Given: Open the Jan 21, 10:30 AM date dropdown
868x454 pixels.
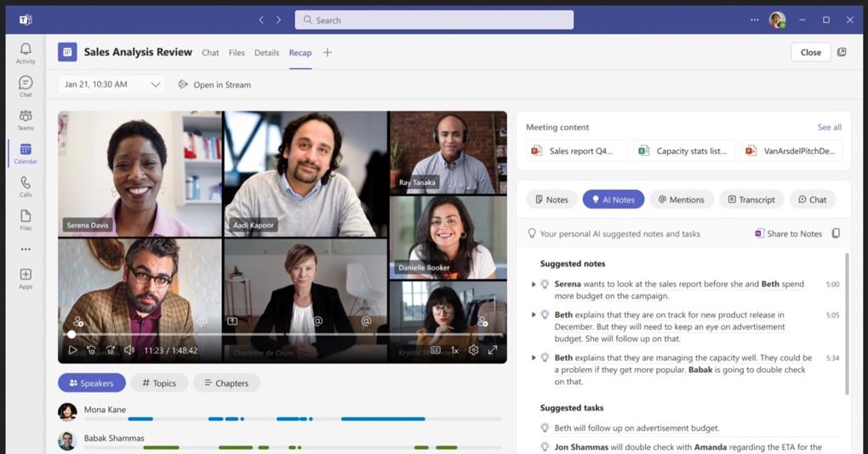Looking at the screenshot, I should pos(111,84).
